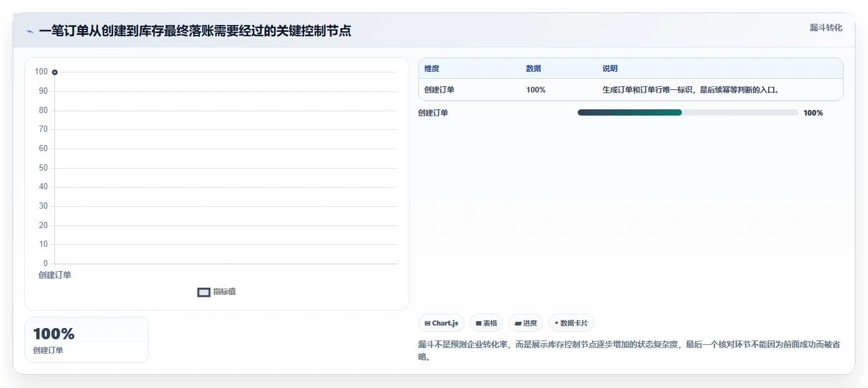Click the 说明 column header
868x388 pixels.
tap(610, 69)
